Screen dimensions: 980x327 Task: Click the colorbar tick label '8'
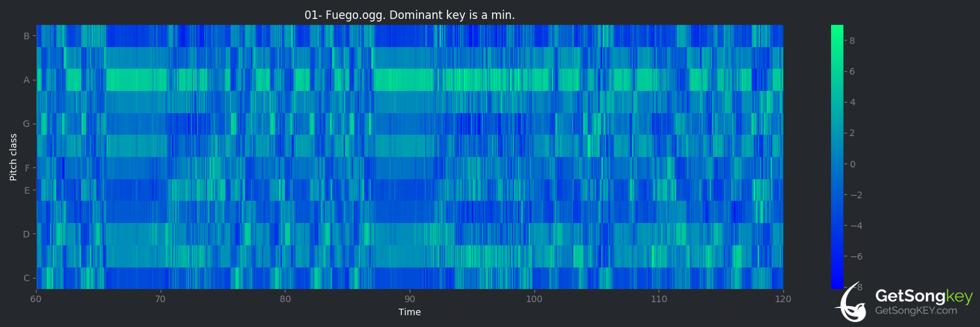tap(852, 41)
